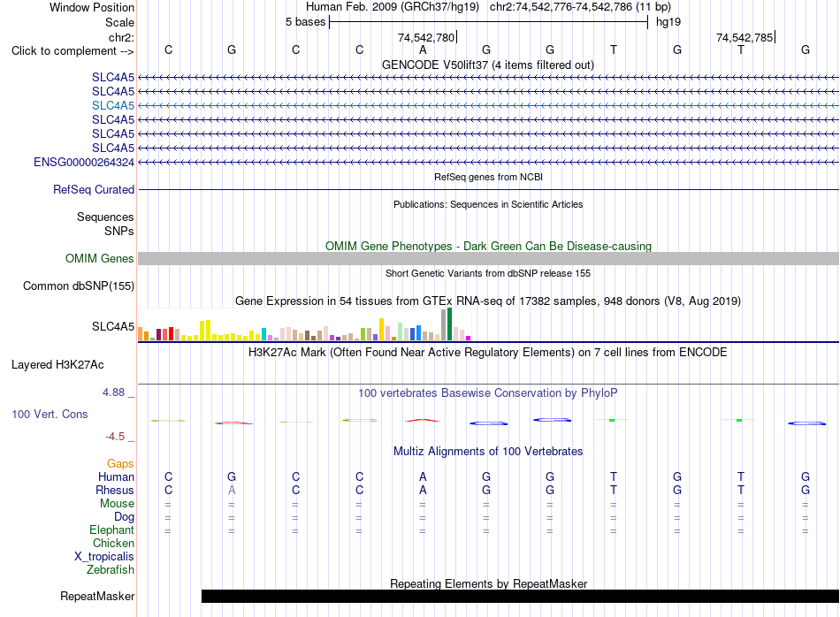Open the H3K27Ac Mark ENCODE track title
The width and height of the screenshot is (840, 617).
tap(488, 353)
